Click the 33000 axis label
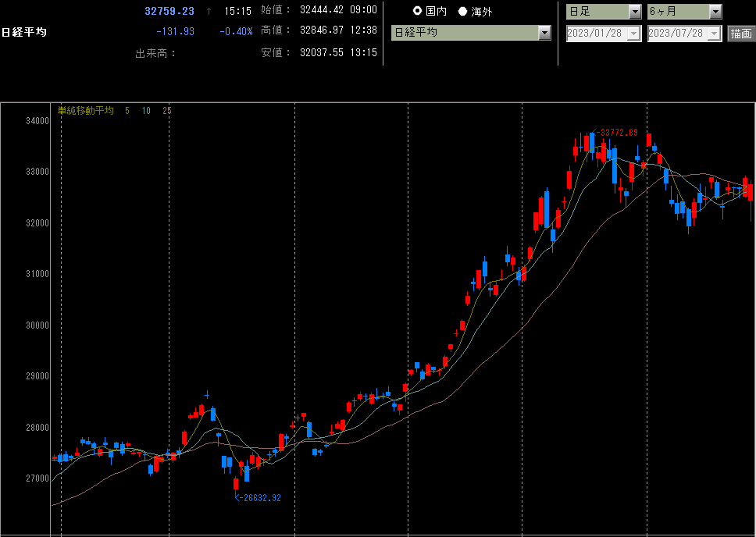Image resolution: width=756 pixels, height=537 pixels. coord(37,172)
